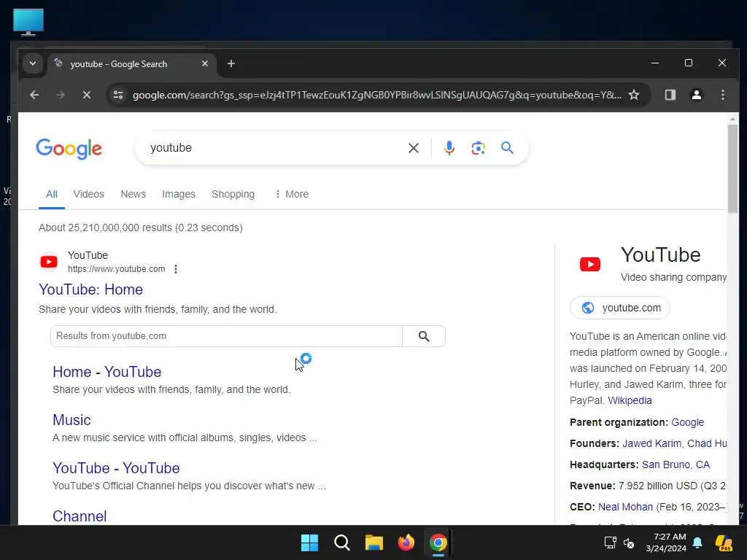Open Chrome profile menu

697,95
